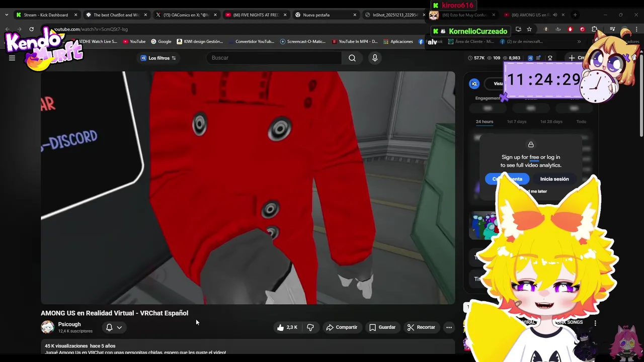Click the 57.7K clock stat
The width and height of the screenshot is (644, 362).
tap(476, 58)
